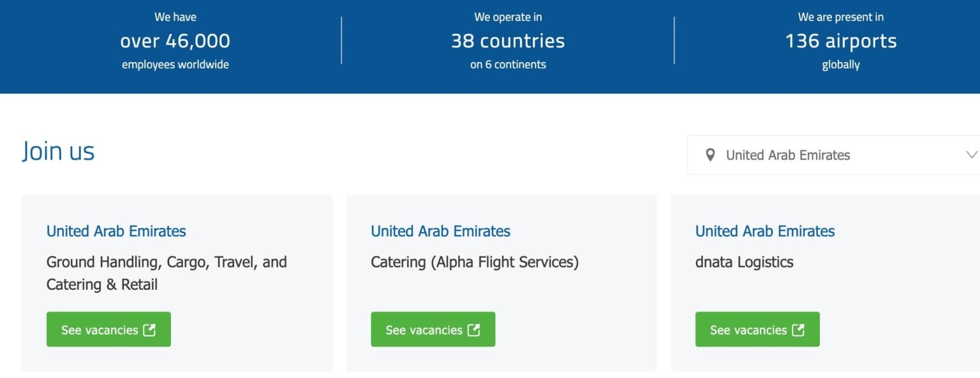
Task: Select the United Arab Emirates text in the selector field
Action: (x=787, y=155)
